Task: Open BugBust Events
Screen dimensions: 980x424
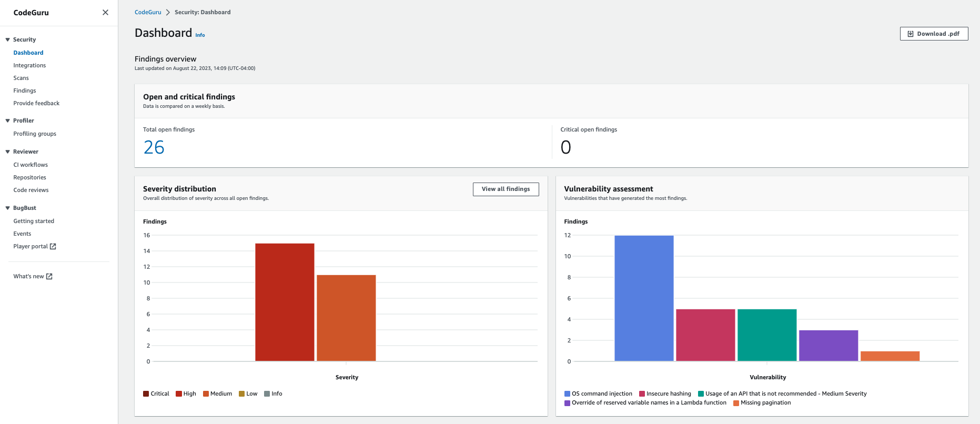Action: click(22, 234)
